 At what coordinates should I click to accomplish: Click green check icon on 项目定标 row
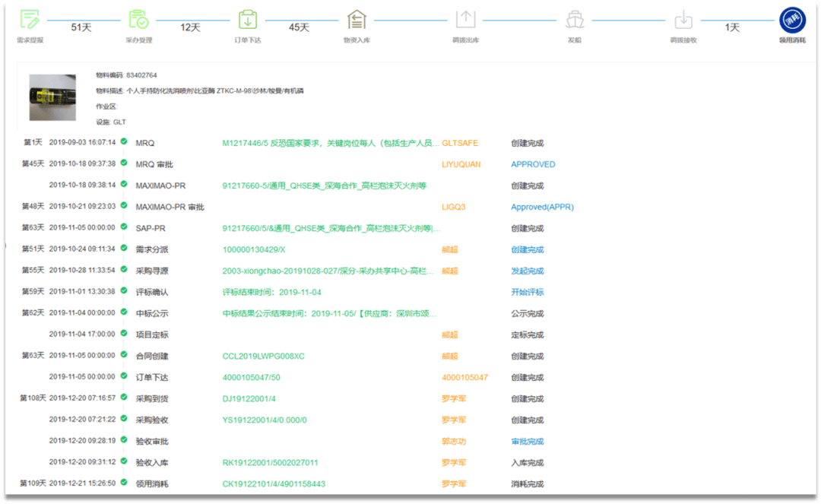(x=124, y=333)
